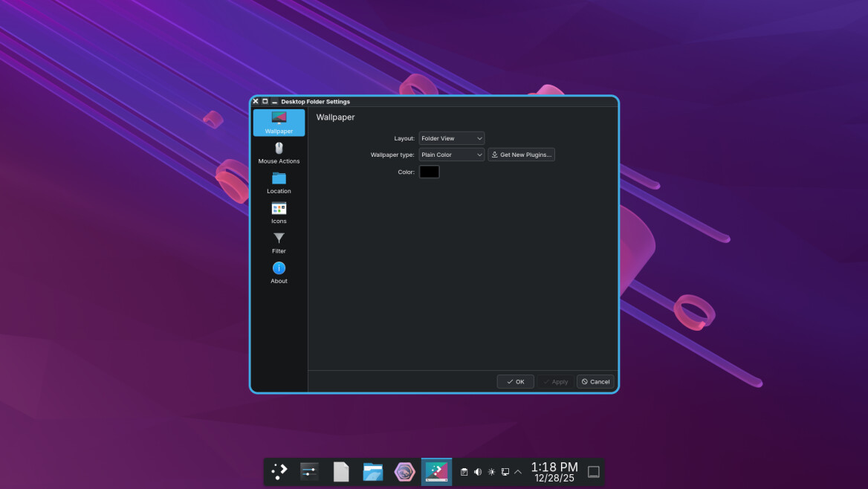The image size is (868, 489).
Task: Open the KDE application launcher
Action: [279, 471]
